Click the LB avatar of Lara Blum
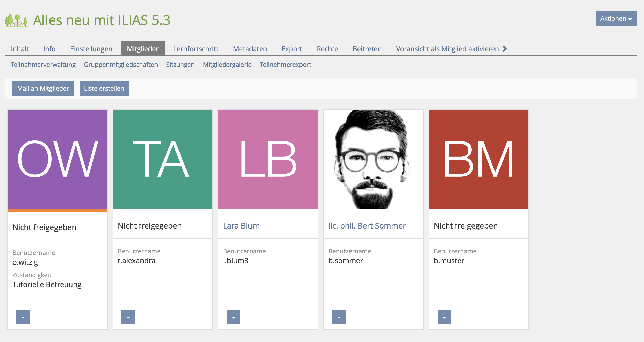The image size is (644, 342). click(x=268, y=159)
